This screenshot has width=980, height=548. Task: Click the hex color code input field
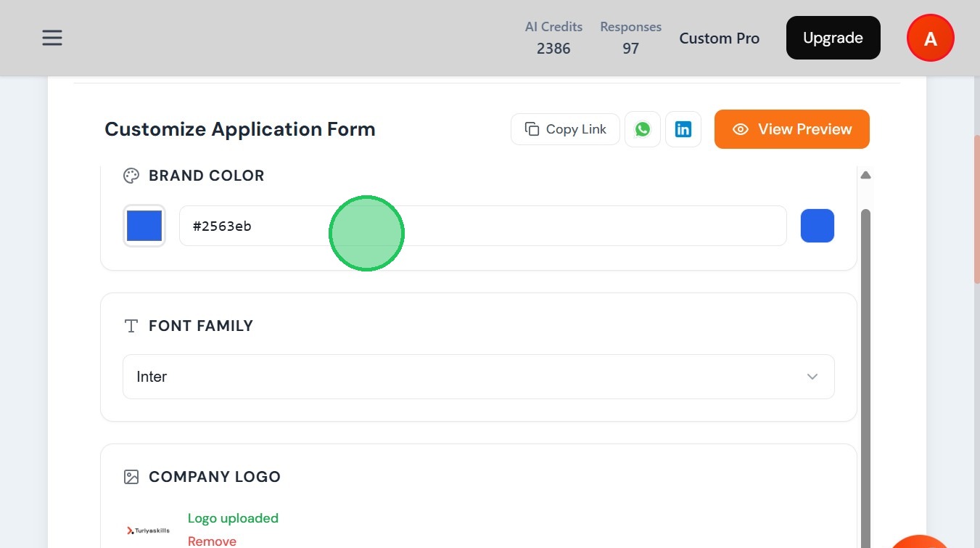click(482, 226)
